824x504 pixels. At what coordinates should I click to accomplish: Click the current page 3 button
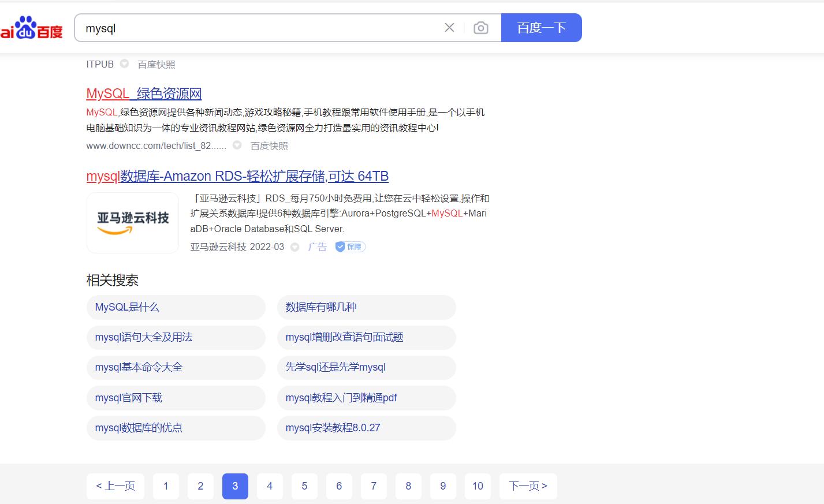pos(235,486)
